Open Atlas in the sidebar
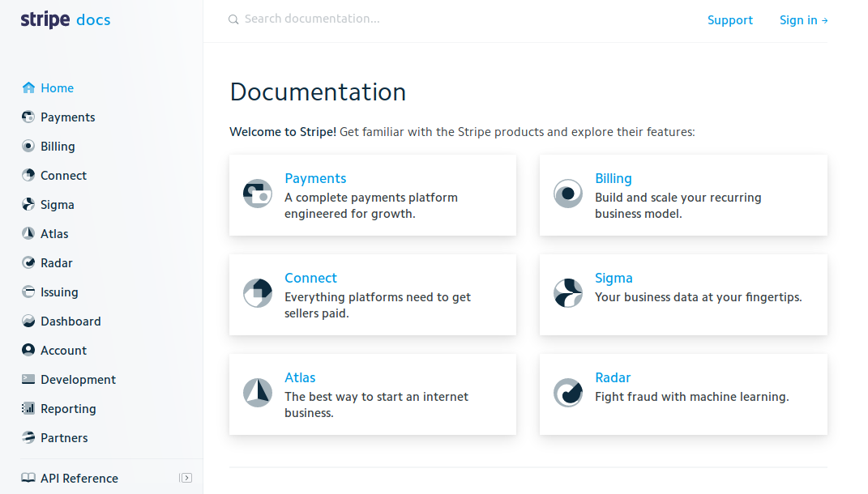868x494 pixels. [x=54, y=234]
